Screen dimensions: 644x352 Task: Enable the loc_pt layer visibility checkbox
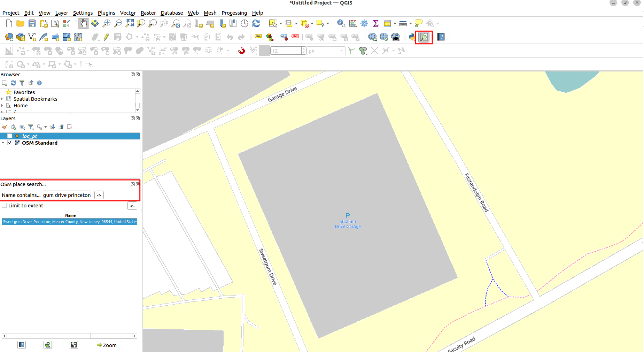tap(10, 136)
